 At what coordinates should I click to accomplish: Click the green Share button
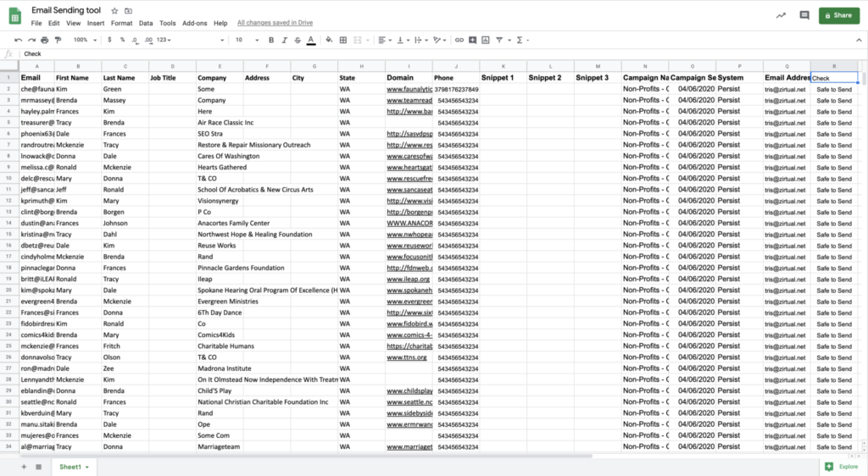(x=838, y=15)
